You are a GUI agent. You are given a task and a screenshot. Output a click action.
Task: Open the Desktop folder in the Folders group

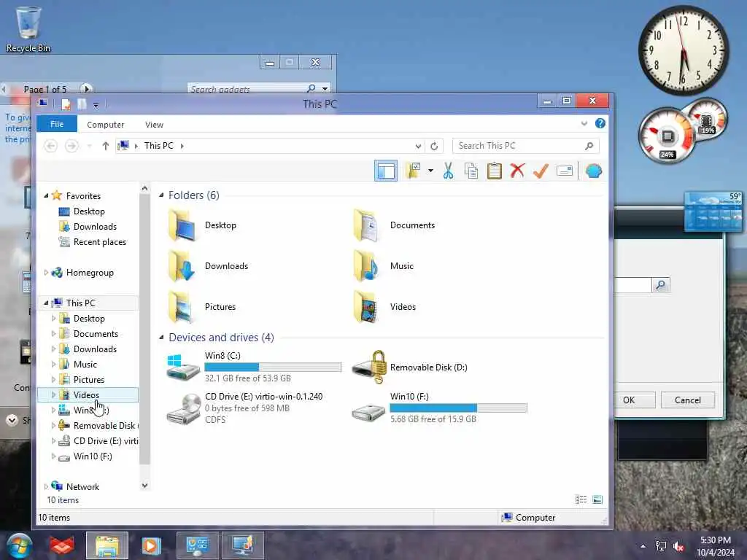point(203,225)
